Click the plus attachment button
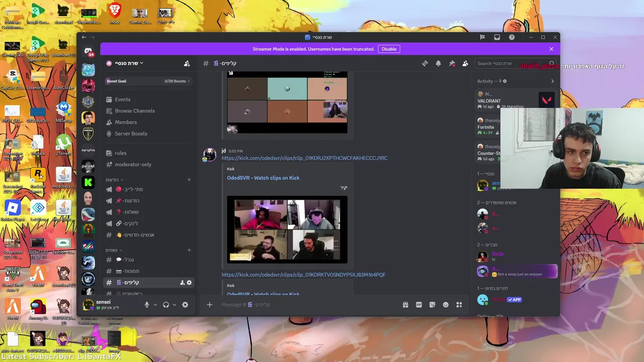644x362 pixels. [x=210, y=305]
